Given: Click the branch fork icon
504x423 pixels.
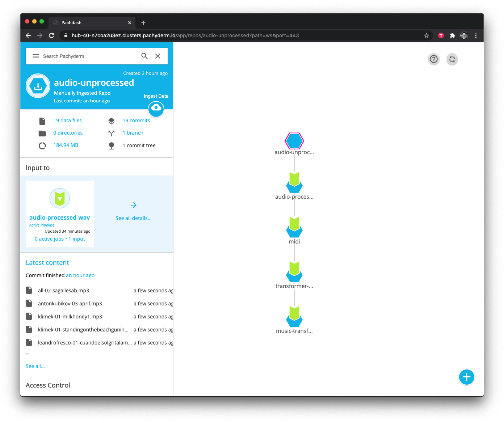Looking at the screenshot, I should pyautogui.click(x=112, y=133).
